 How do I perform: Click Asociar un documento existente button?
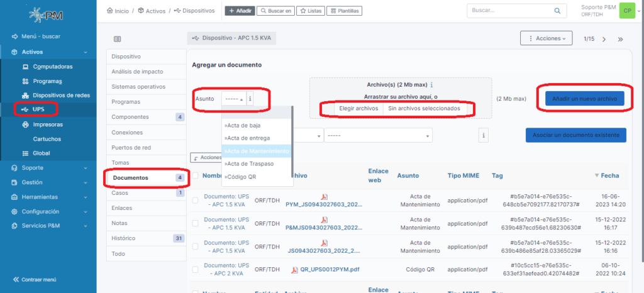pyautogui.click(x=576, y=135)
